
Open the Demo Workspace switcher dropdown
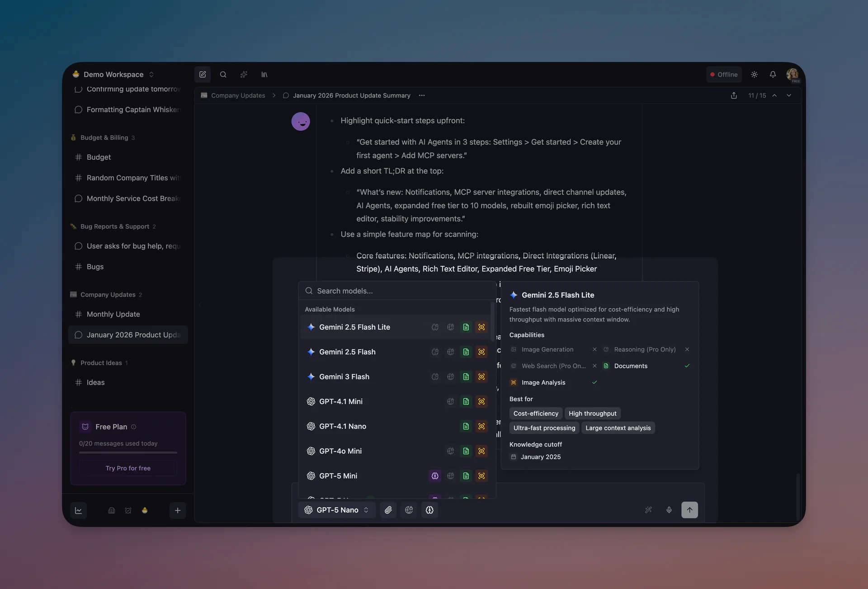(x=113, y=75)
